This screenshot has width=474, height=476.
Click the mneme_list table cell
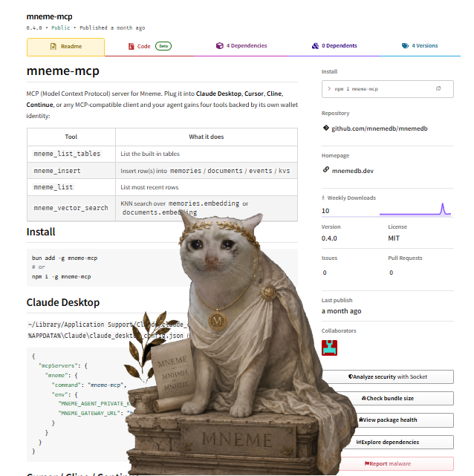71,187
